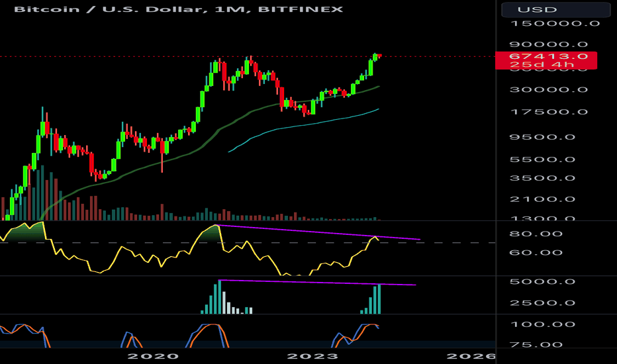Select the 2500.0 indicator axis label

tap(542, 303)
